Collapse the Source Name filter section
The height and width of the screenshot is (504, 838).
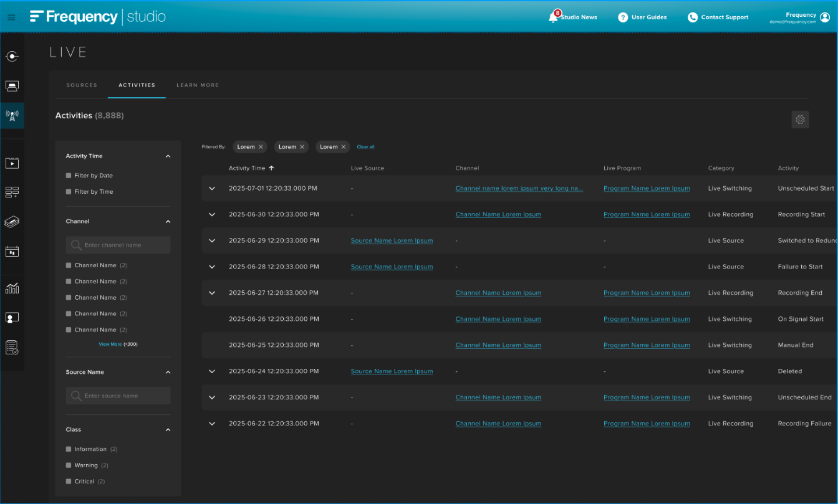tap(168, 373)
